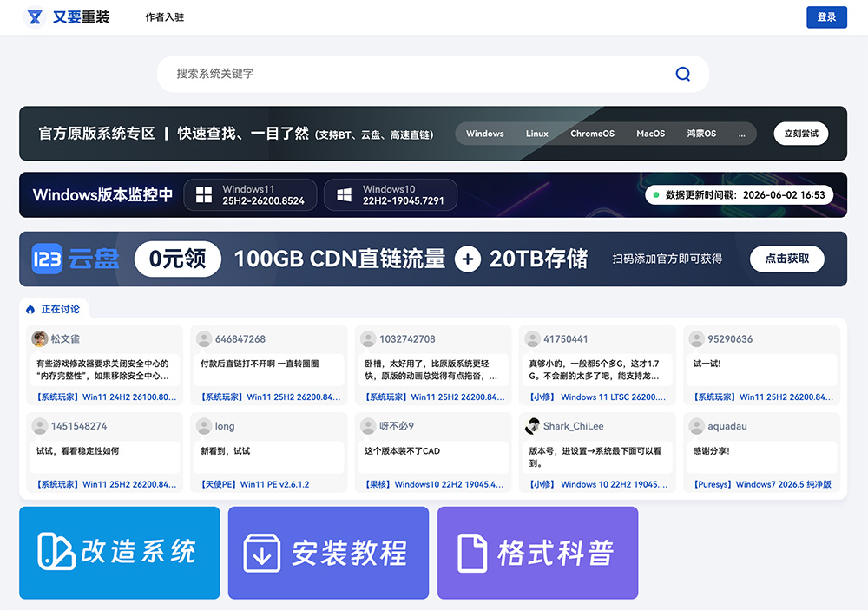Open link 【小修】Windows 10 22H2 19045
868x610 pixels.
click(598, 484)
